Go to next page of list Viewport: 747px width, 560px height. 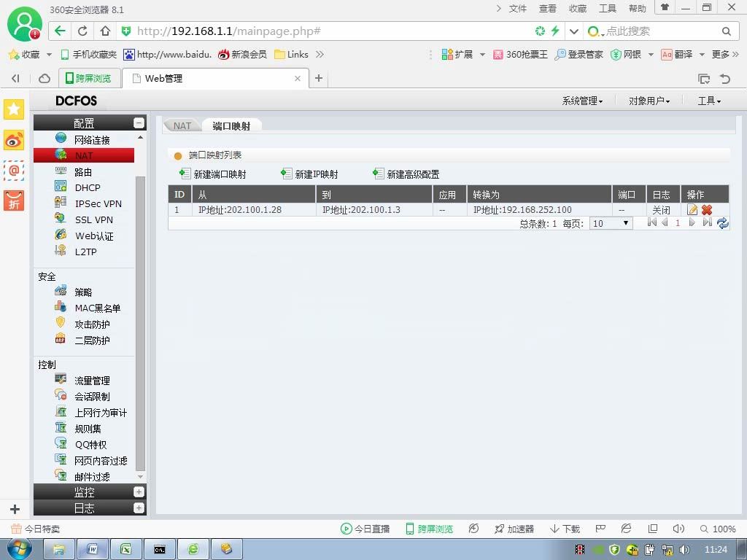point(692,222)
